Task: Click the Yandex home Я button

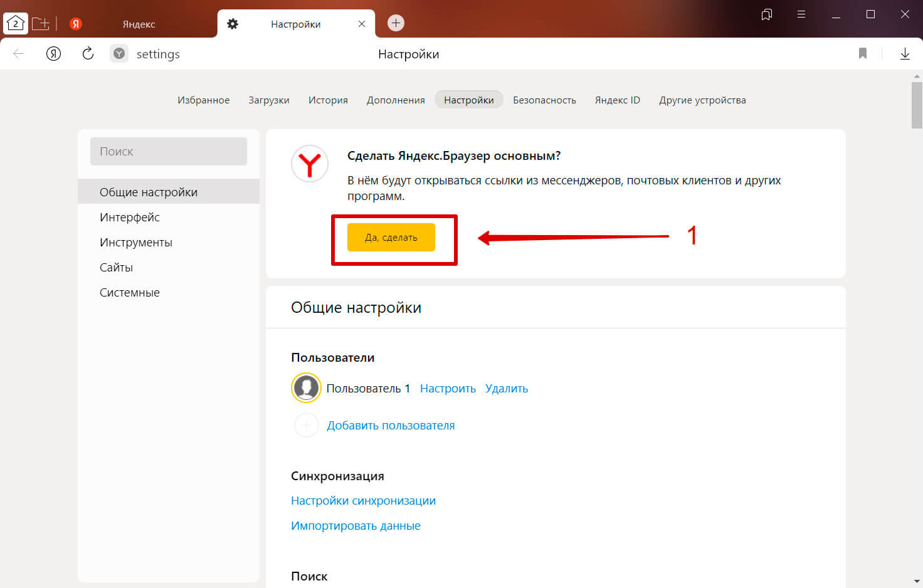Action: click(53, 54)
